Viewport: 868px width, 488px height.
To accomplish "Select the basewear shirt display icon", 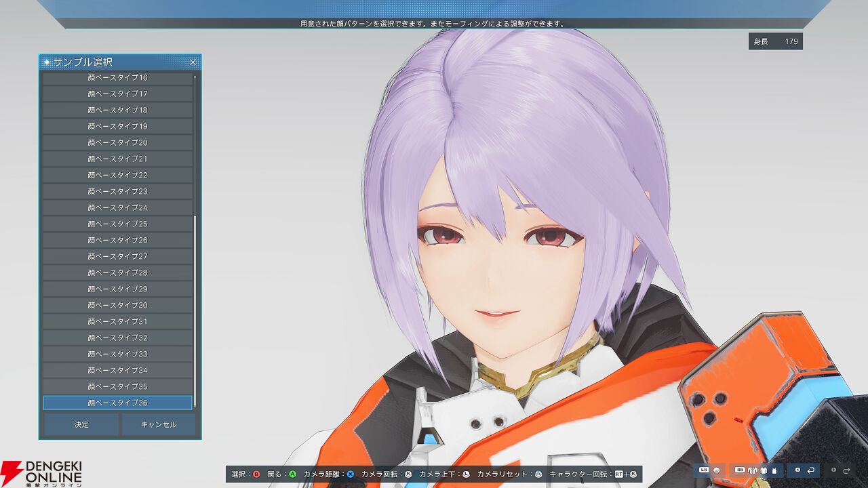I will point(764,470).
